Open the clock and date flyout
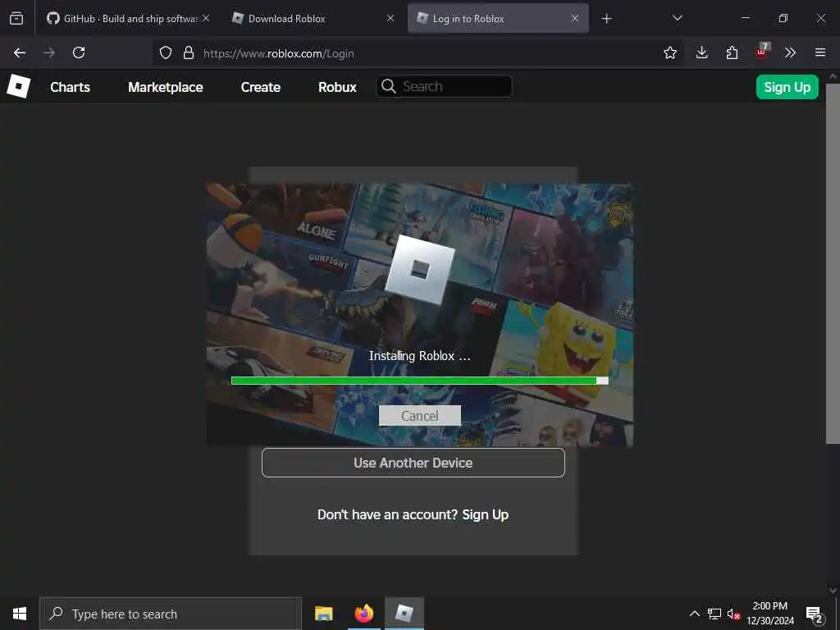Viewport: 840px width, 630px height. tap(770, 614)
